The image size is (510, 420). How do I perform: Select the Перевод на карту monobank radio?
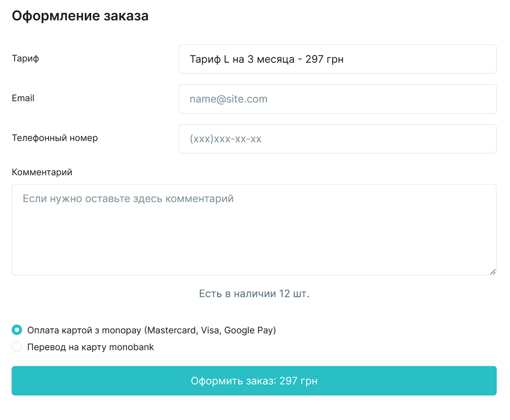point(17,347)
